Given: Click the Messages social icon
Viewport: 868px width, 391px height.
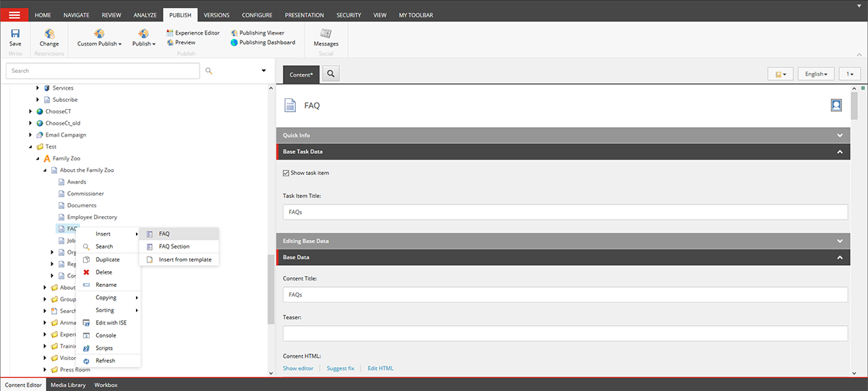Looking at the screenshot, I should pyautogui.click(x=325, y=34).
